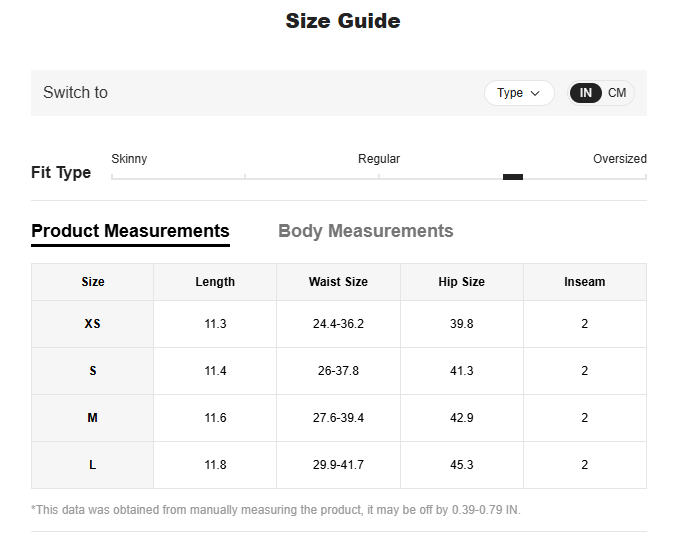Image resolution: width=673 pixels, height=552 pixels.
Task: Select the L size row label
Action: (93, 465)
